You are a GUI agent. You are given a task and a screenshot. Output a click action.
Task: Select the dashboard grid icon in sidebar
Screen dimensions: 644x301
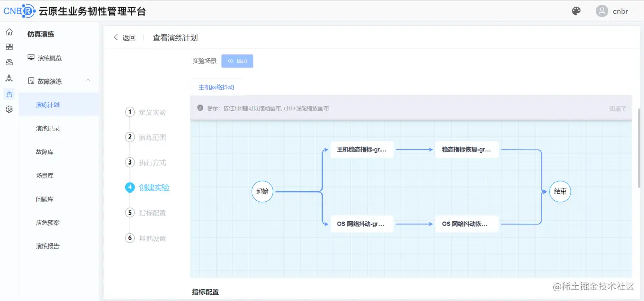click(9, 46)
